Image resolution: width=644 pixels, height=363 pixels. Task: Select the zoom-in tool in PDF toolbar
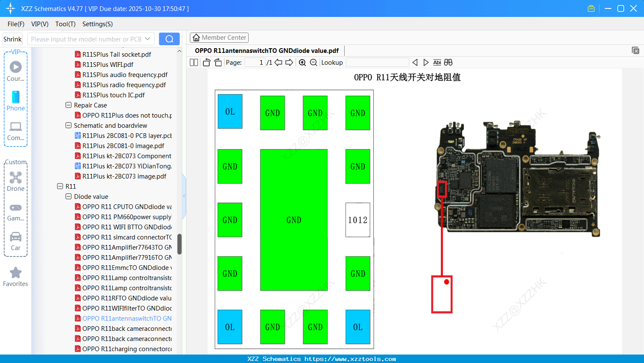[302, 62]
